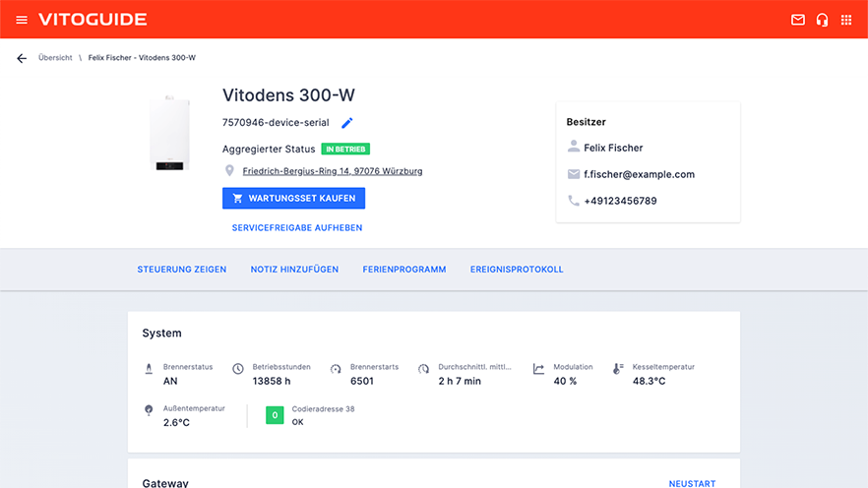The image size is (868, 488).
Task: Go back using the arrow icon
Action: point(22,58)
